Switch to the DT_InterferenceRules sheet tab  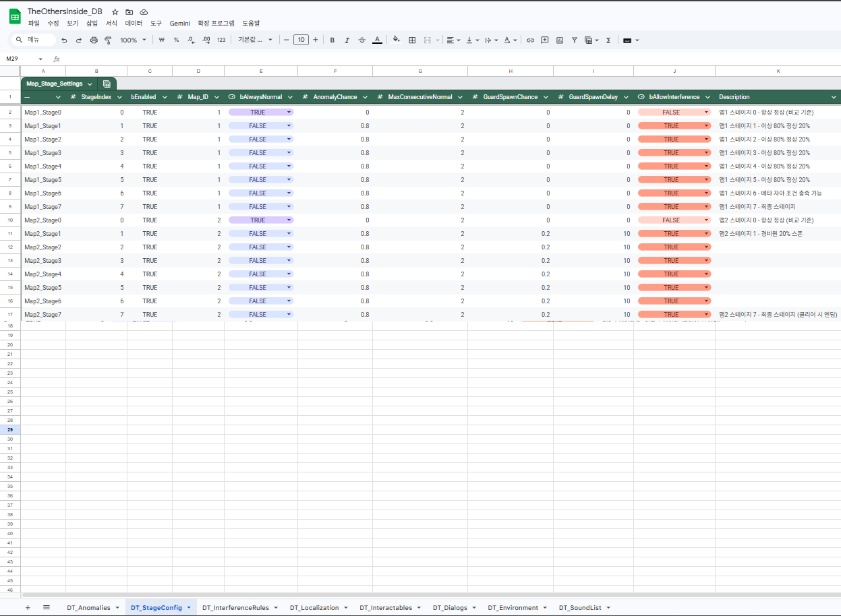(240, 607)
